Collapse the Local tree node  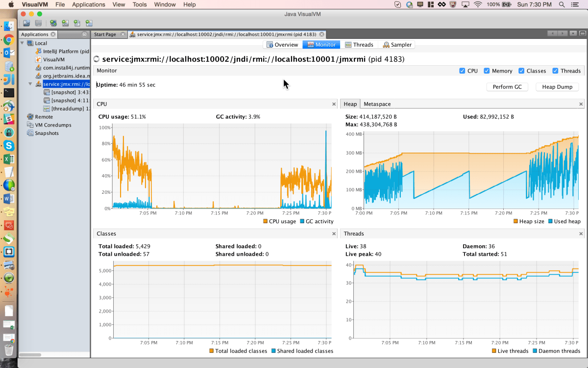click(x=22, y=43)
